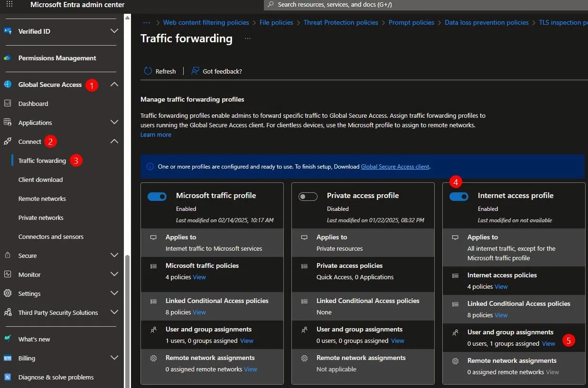The width and height of the screenshot is (588, 388).
Task: Open Prompt policies breadcrumb
Action: tap(411, 22)
